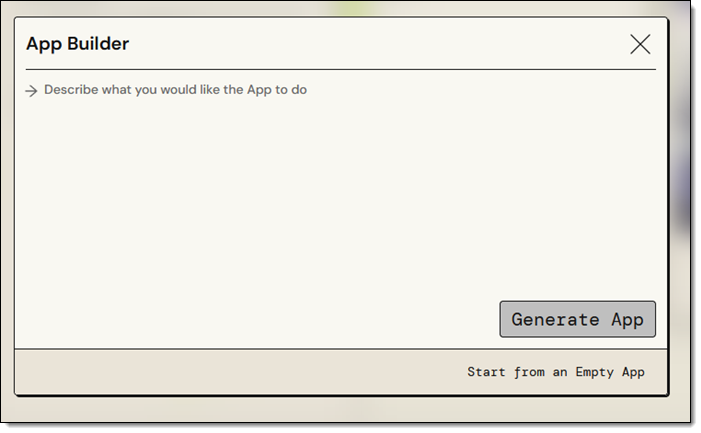
Task: Click the 'Empty App' words in the footer link
Action: click(610, 372)
